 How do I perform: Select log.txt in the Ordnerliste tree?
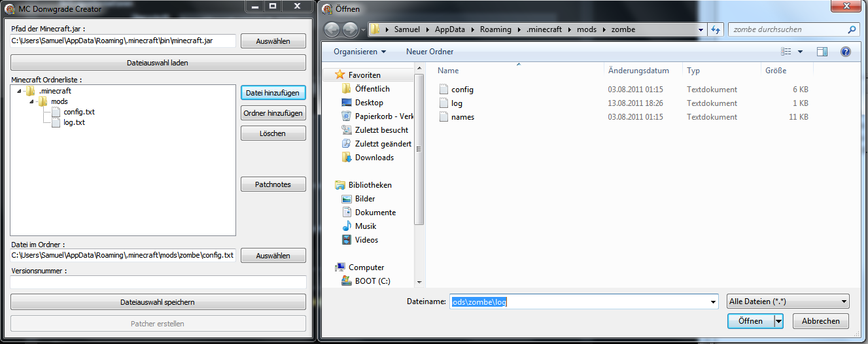pos(74,122)
